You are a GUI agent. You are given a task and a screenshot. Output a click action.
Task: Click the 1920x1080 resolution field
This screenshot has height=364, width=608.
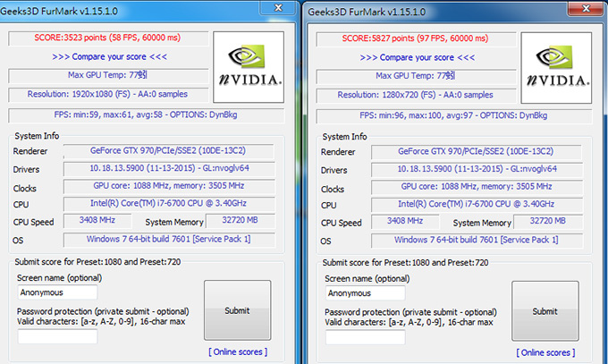pos(108,95)
